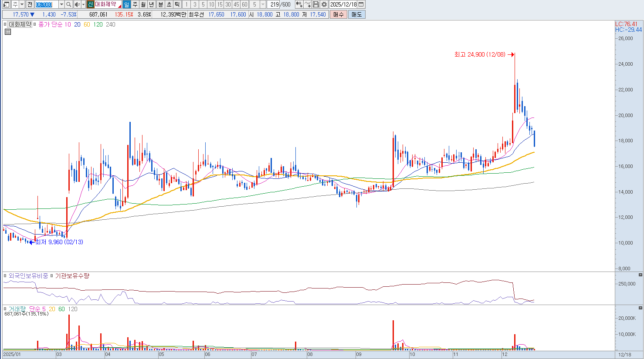The height and width of the screenshot is (359, 644).
Task: Open the calendar date picker icon
Action: click(361, 4)
